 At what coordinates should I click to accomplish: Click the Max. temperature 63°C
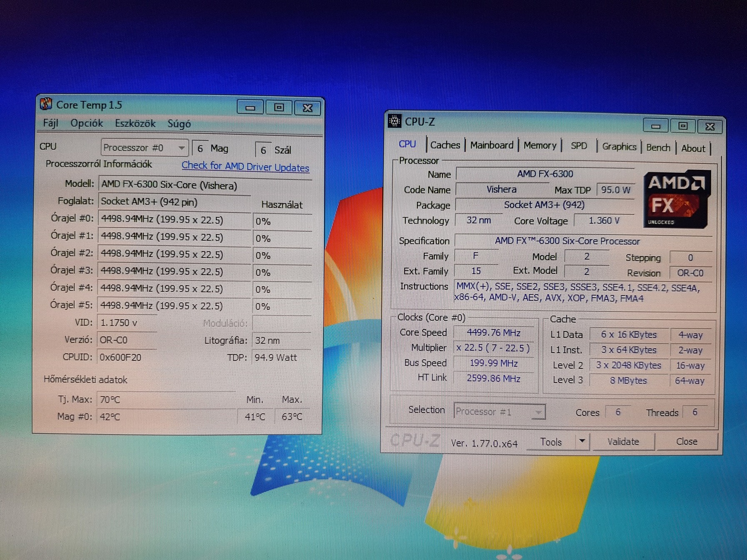click(293, 417)
